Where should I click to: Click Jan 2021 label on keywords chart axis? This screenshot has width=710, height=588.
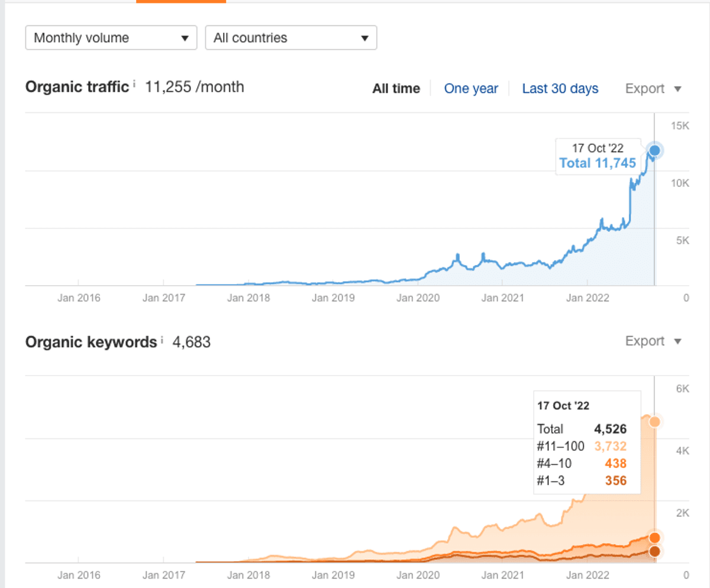502,575
